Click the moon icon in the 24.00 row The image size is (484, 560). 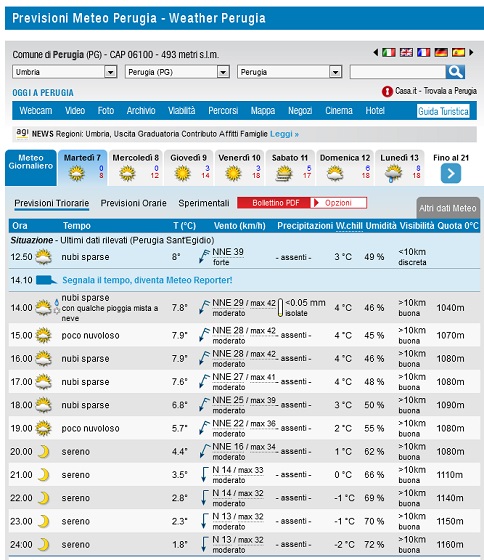pos(43,544)
